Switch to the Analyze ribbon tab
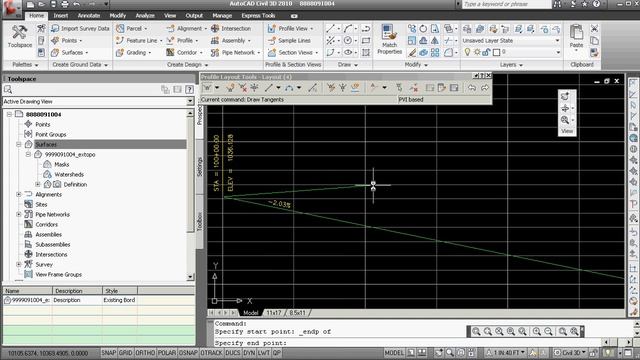Viewport: 640px width, 360px height. point(145,16)
